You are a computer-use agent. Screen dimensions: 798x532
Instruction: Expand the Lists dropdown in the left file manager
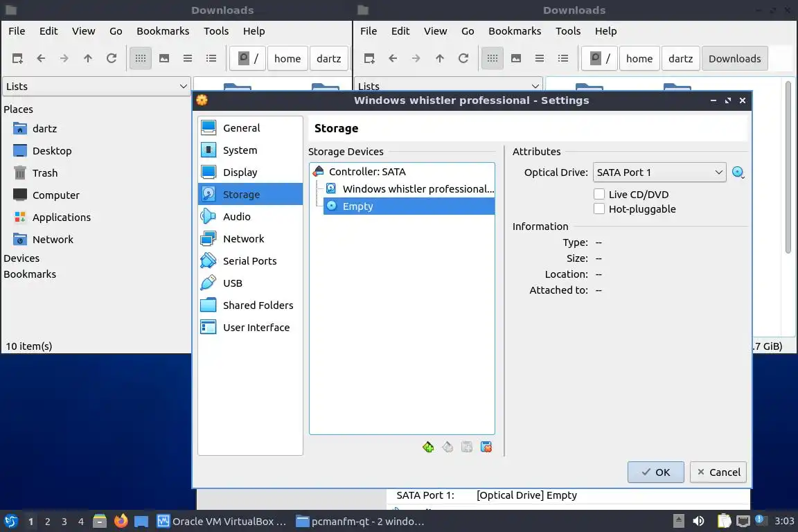coord(96,87)
